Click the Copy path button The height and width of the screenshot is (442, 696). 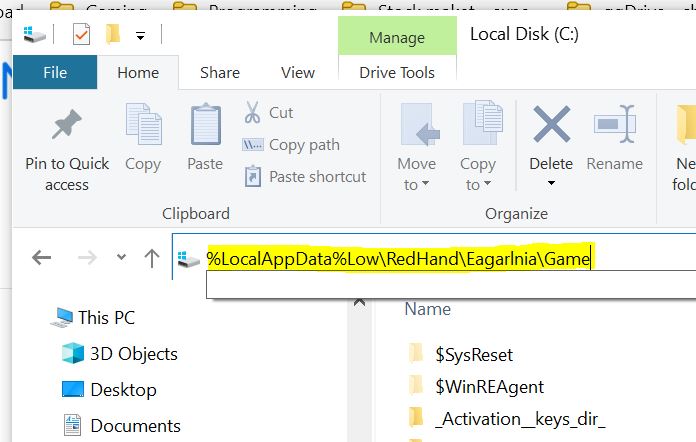(x=292, y=145)
